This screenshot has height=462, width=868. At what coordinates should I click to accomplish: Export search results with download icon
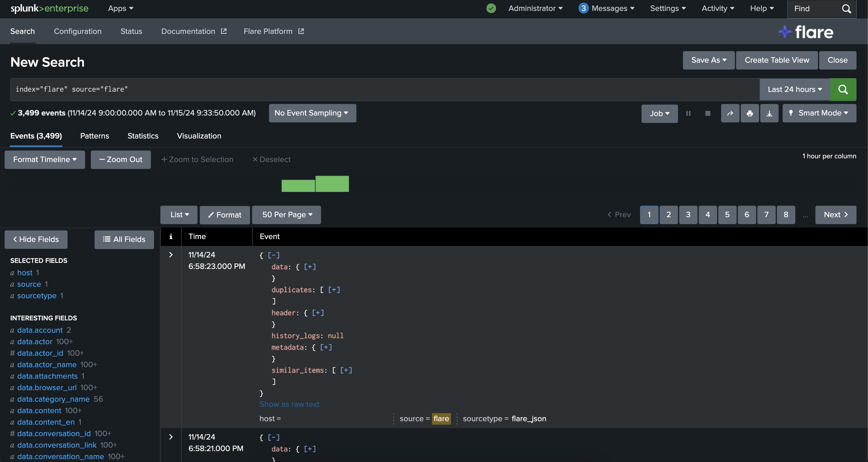(769, 113)
